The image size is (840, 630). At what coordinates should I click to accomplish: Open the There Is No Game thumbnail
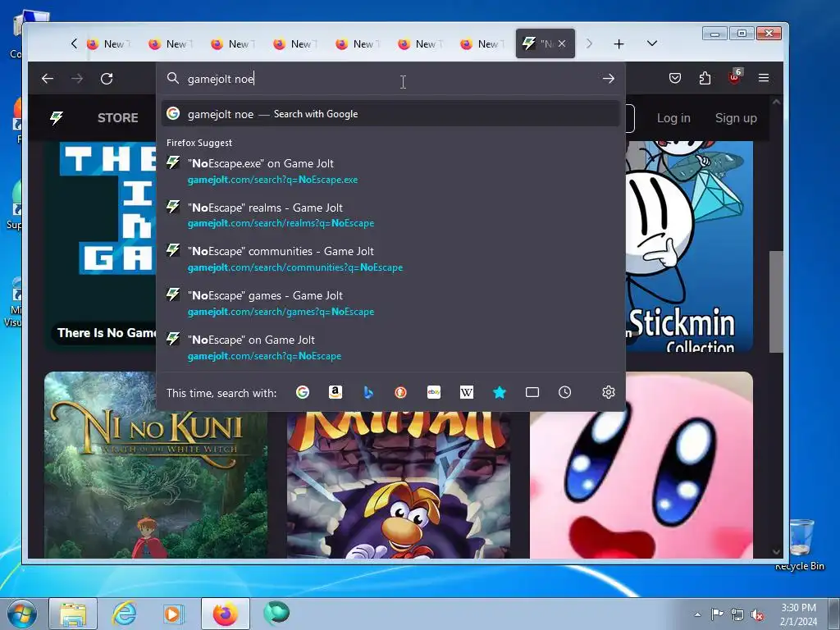point(100,246)
